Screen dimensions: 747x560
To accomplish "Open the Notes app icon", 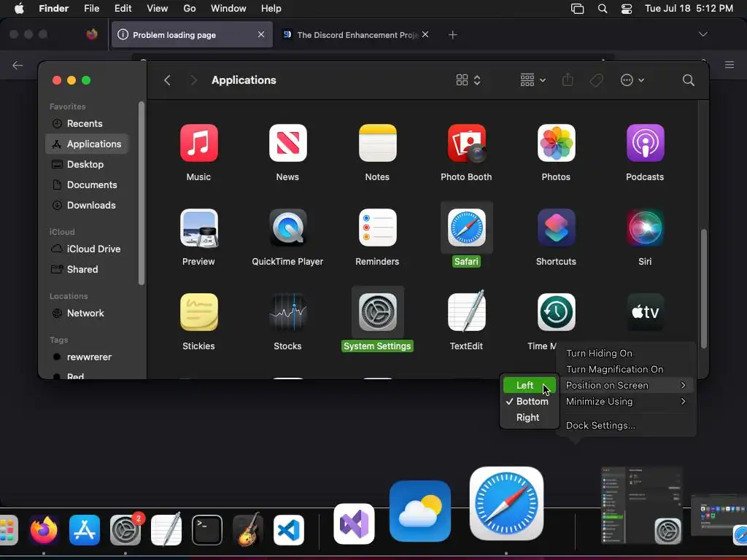I will tap(377, 143).
